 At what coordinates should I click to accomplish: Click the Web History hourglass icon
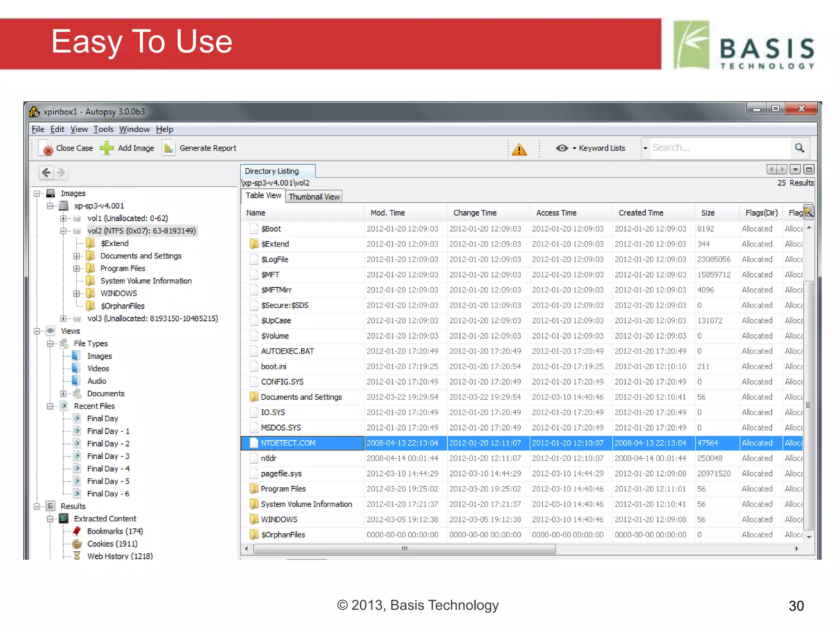click(77, 556)
